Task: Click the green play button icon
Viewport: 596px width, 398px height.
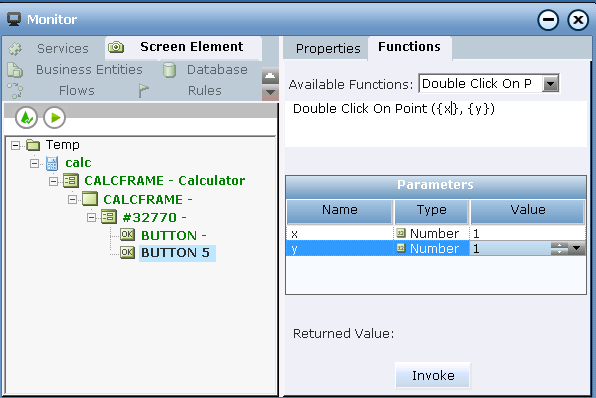Action: click(x=55, y=117)
